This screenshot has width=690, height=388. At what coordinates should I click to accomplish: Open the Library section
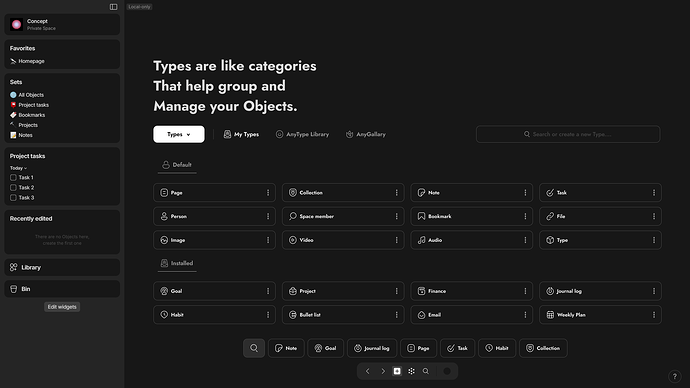[x=62, y=267]
